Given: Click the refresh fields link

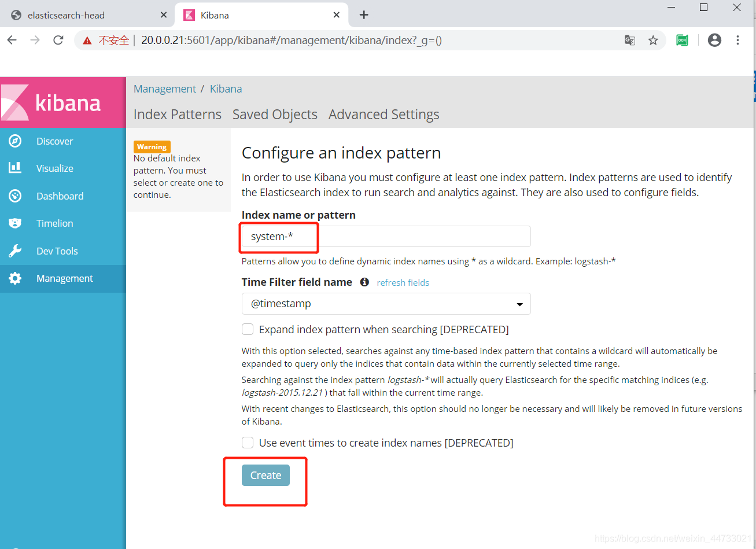Looking at the screenshot, I should click(x=403, y=283).
